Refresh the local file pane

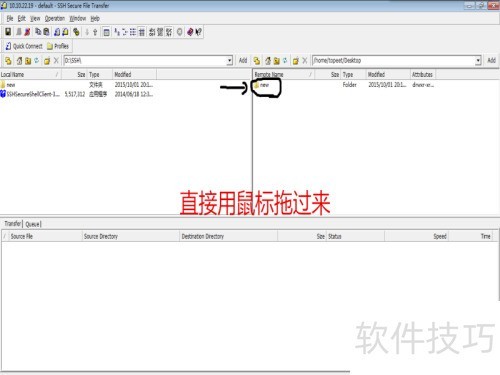pos(37,60)
